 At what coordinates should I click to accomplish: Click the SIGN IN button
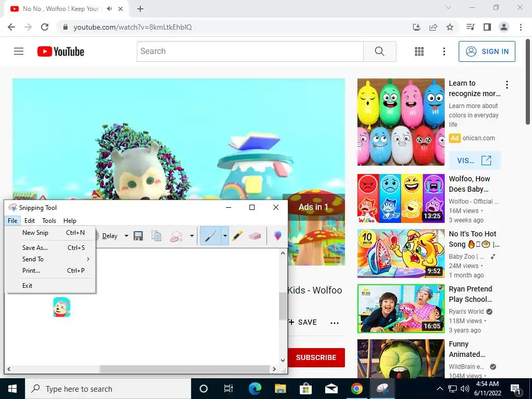(487, 51)
